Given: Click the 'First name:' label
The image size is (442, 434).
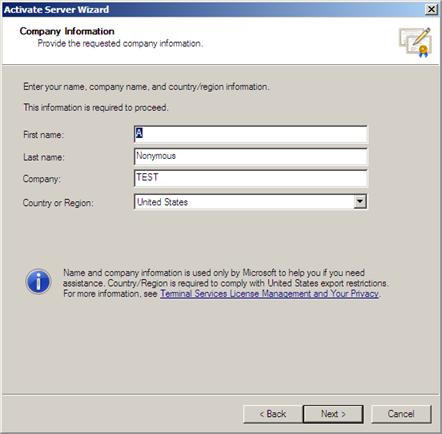Looking at the screenshot, I should 43,135.
